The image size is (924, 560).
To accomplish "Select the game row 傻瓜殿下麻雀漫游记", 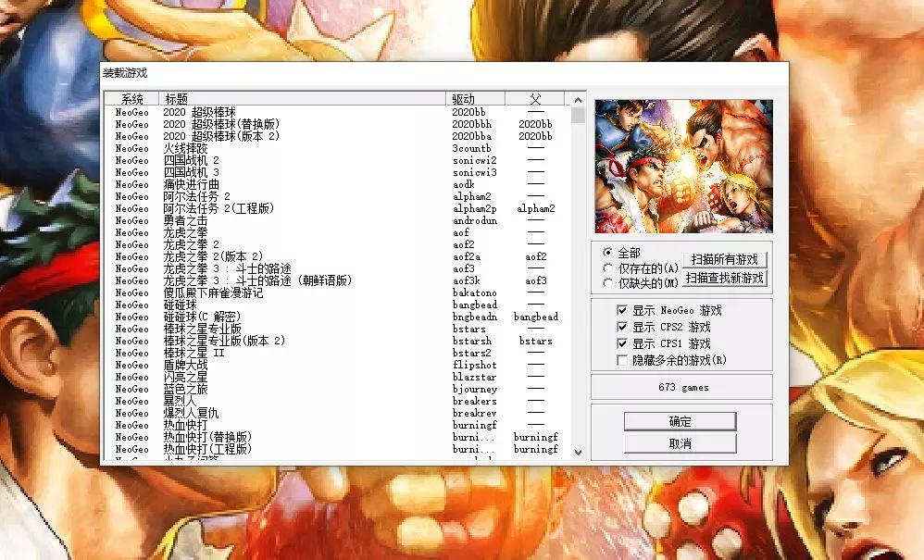I will (338, 292).
